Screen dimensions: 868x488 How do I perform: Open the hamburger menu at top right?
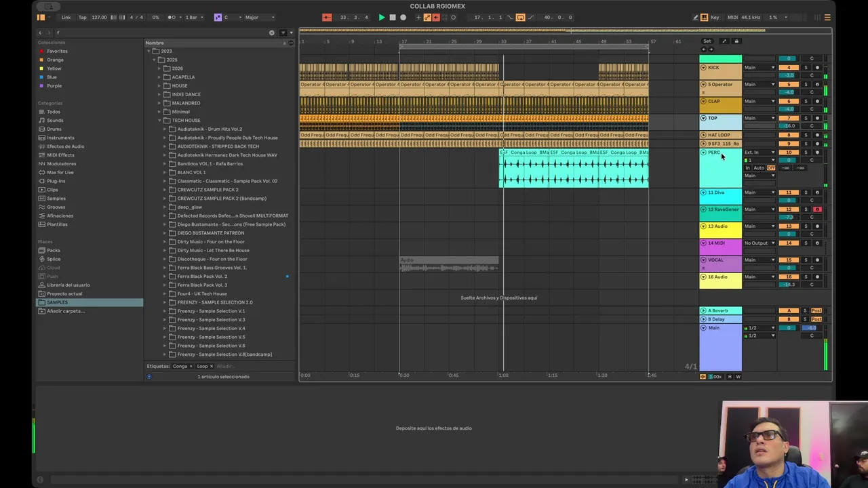pos(827,18)
